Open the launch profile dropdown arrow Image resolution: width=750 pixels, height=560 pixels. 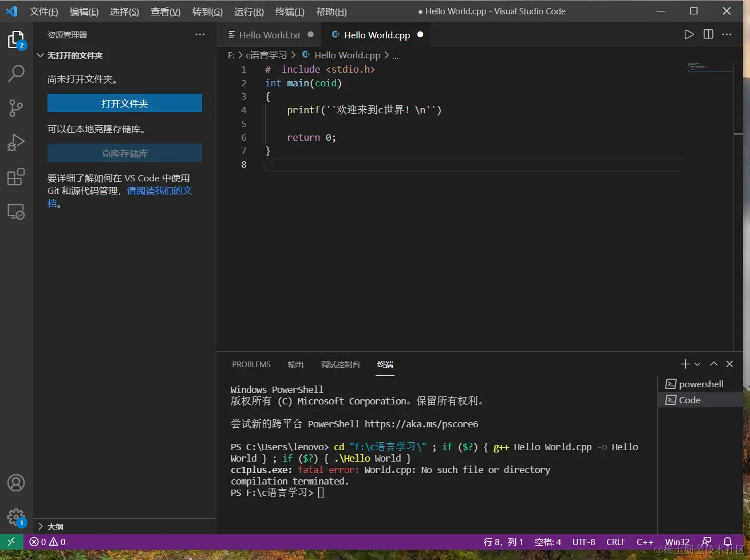coord(697,364)
